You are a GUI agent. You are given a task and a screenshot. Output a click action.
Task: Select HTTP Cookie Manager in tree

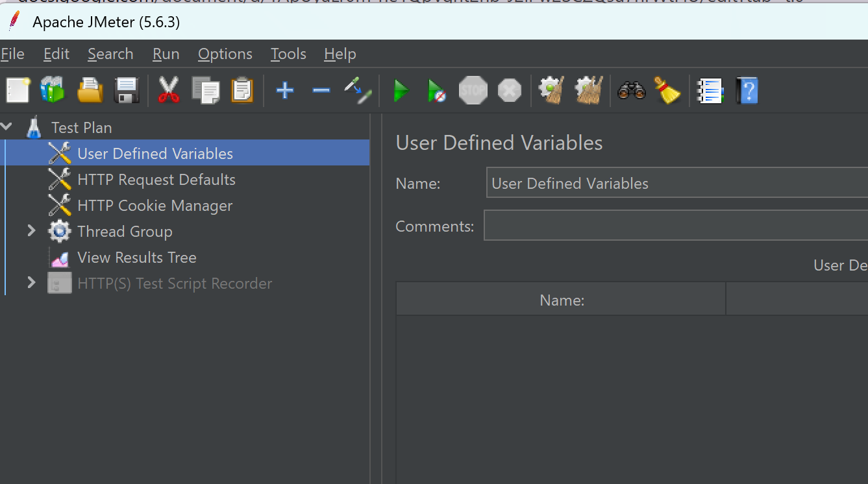coord(155,205)
